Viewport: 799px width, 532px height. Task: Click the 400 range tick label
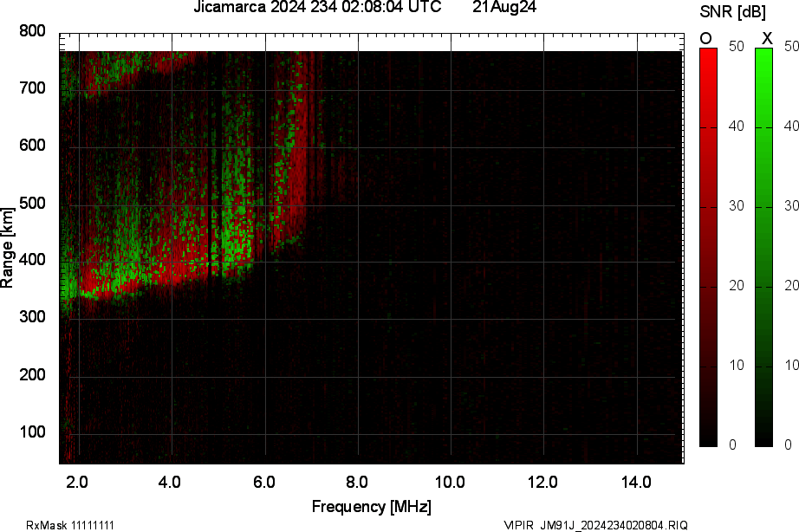point(33,260)
